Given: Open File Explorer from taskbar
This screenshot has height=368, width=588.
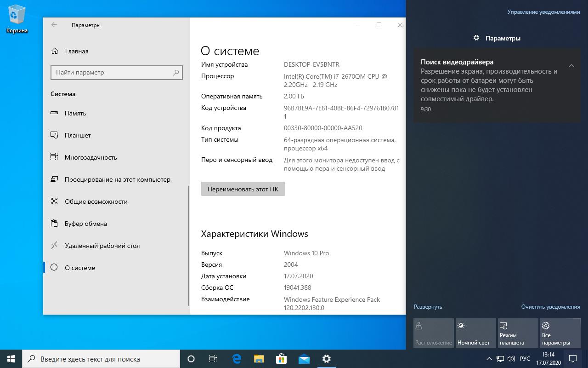Looking at the screenshot, I should click(x=259, y=359).
